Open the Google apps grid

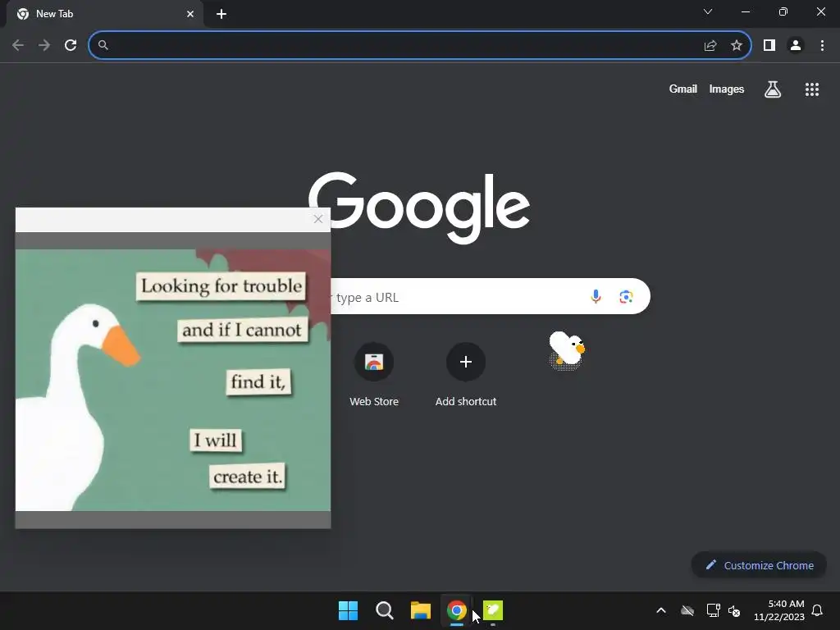[812, 89]
